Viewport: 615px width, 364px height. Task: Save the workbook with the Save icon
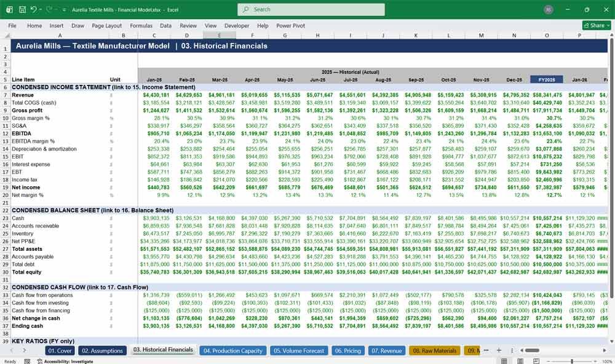tap(22, 9)
